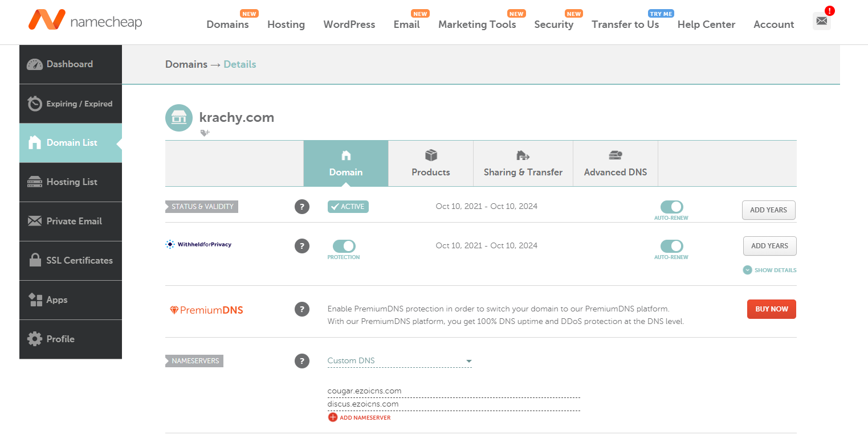Open help question mark for Nameservers

click(302, 360)
